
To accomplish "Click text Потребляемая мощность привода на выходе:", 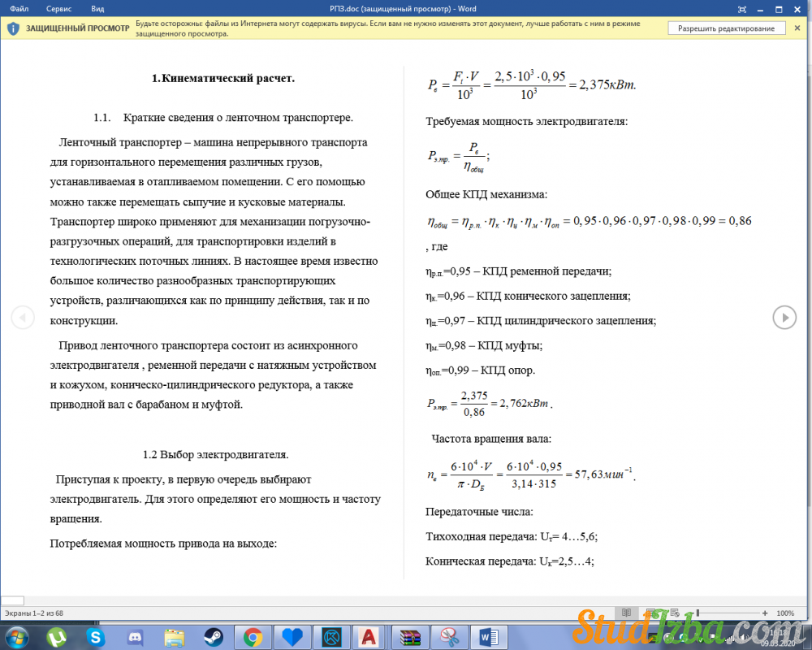I will pos(164,544).
